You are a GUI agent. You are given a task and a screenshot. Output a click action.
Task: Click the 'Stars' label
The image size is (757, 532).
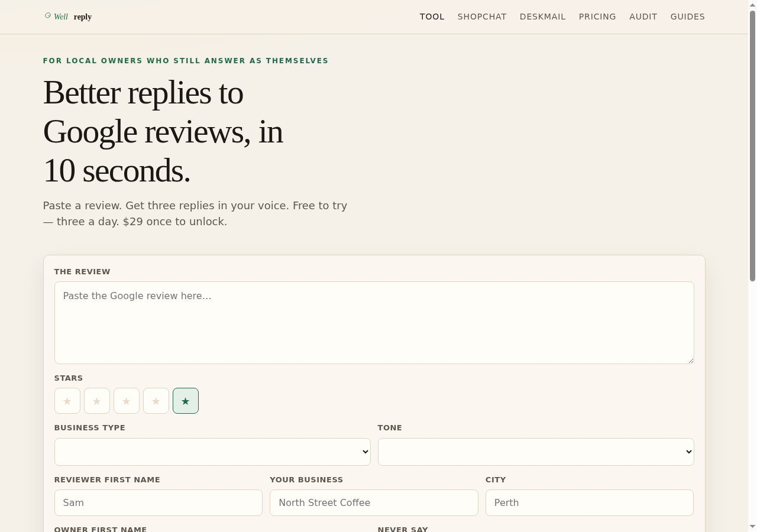69,378
